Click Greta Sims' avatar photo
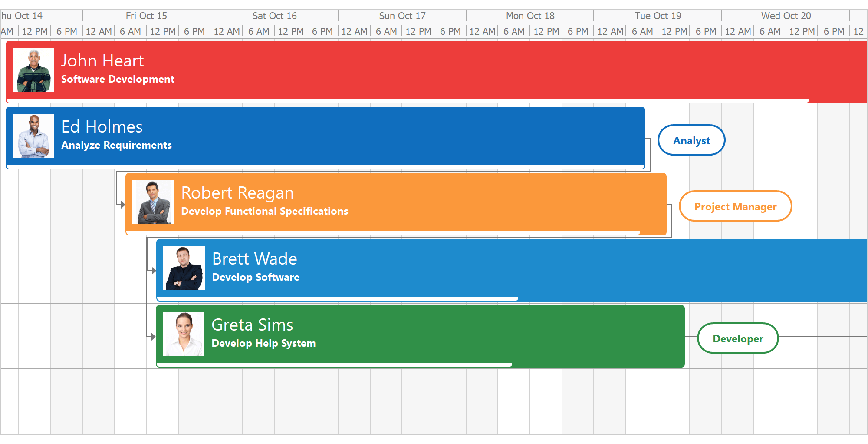This screenshot has height=444, width=868. 184,334
